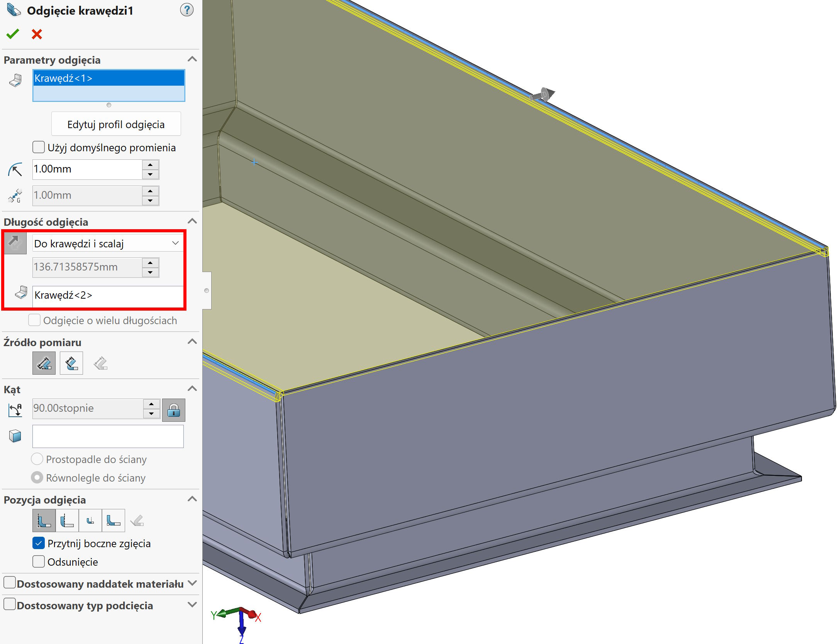Enable the Odsunięcie checkbox
This screenshot has height=644, width=839.
[x=39, y=562]
